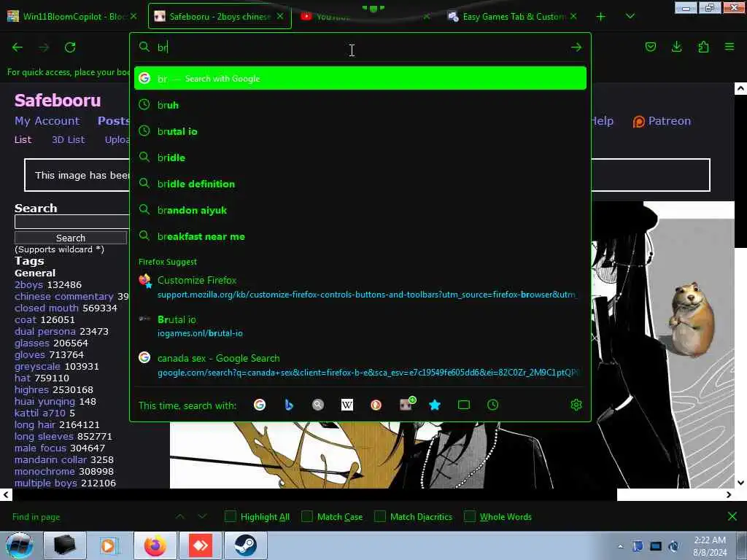
Task: Search this time with DuckDuckGo icon
Action: pos(376,405)
